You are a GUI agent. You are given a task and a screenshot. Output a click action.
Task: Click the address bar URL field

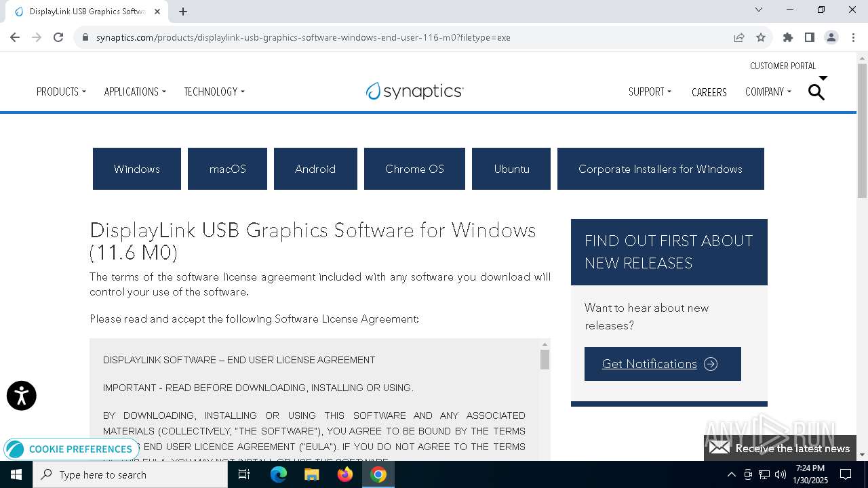coord(407,37)
